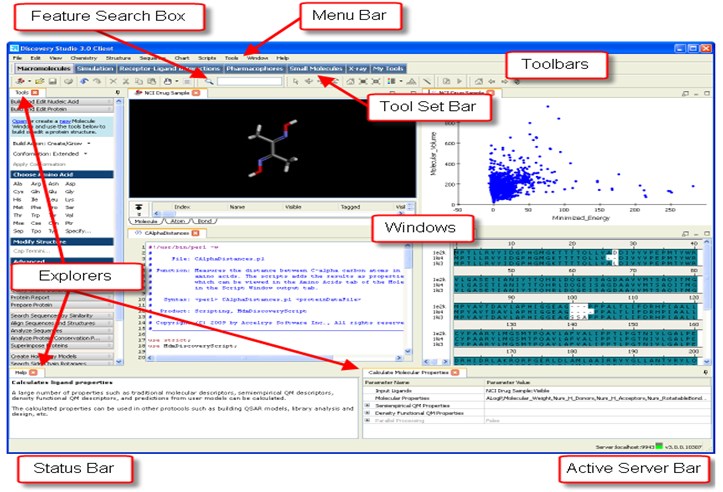Click Tools explorer vertical scrollbar
The height and width of the screenshot is (492, 723).
coord(119,231)
